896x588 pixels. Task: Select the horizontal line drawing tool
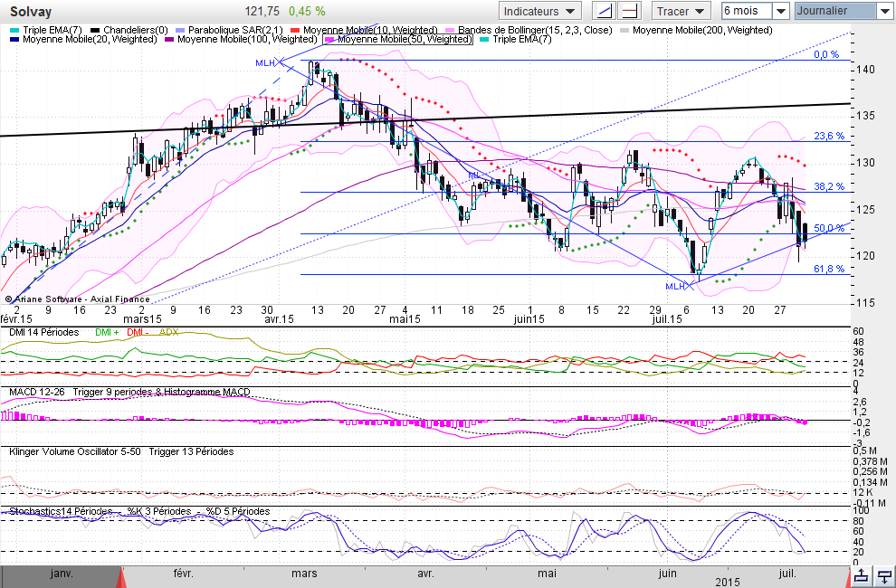point(630,11)
